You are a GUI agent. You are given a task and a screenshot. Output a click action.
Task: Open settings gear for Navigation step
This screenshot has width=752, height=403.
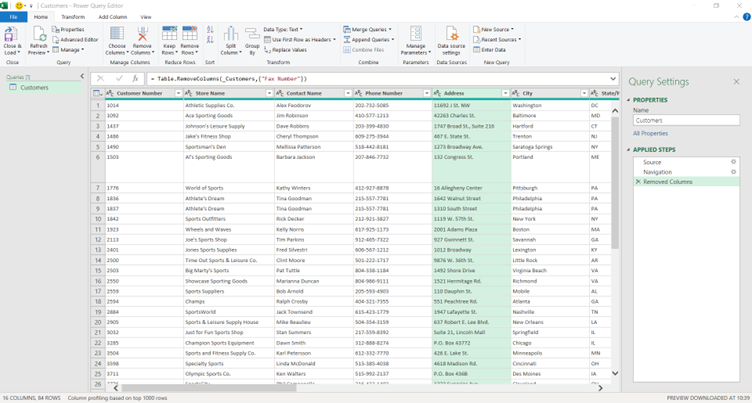[x=733, y=172]
